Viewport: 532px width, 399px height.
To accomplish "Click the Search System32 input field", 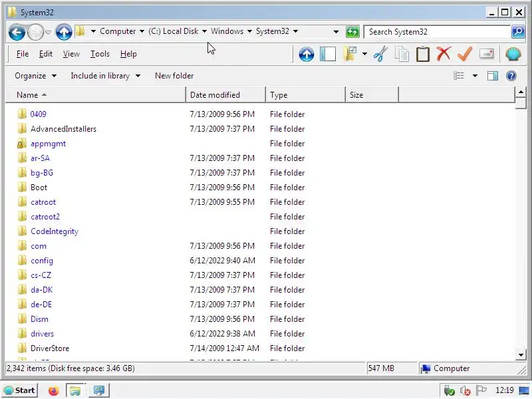I will pyautogui.click(x=438, y=31).
